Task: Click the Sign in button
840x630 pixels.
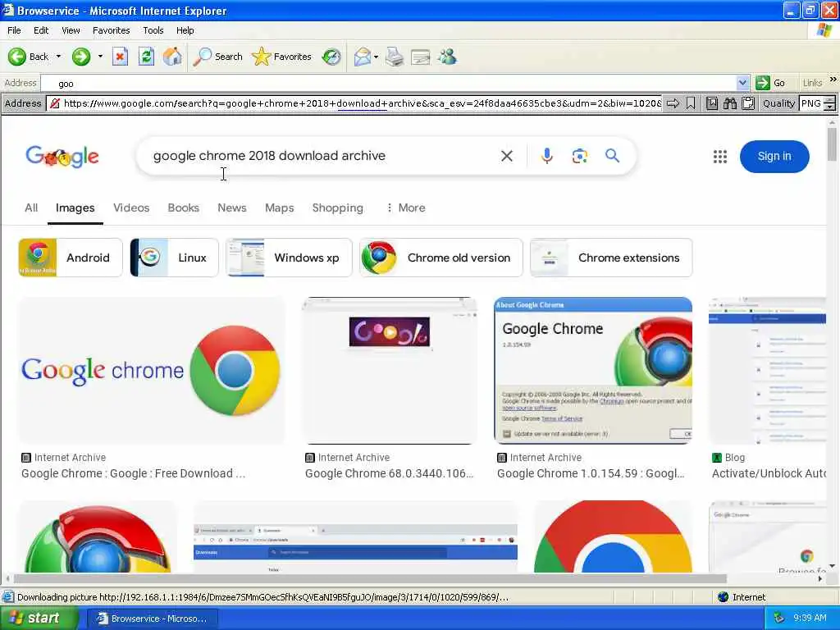Action: tap(774, 157)
